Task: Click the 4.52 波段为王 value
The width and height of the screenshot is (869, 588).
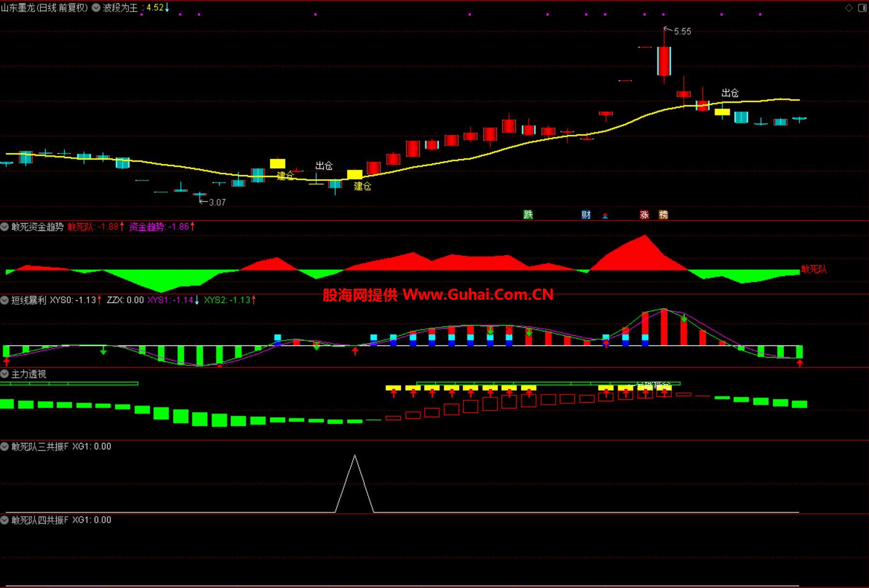Action: 155,8
